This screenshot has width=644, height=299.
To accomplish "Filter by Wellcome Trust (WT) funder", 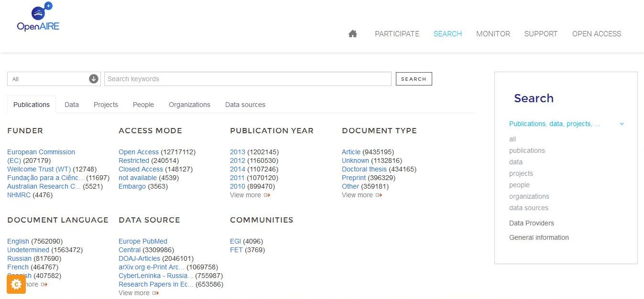I will click(39, 169).
